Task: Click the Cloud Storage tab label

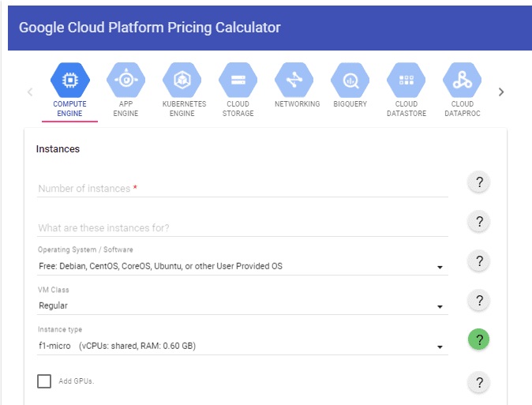Action: pyautogui.click(x=238, y=109)
